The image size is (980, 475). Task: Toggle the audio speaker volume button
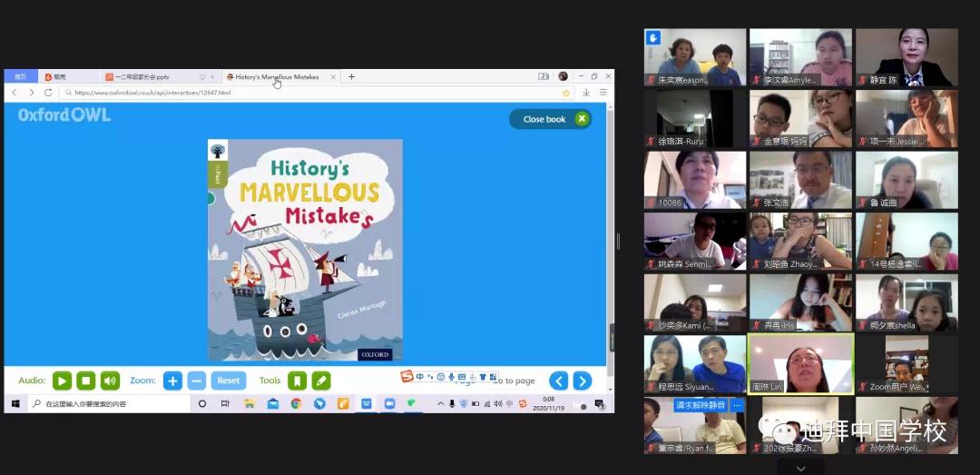pos(110,381)
